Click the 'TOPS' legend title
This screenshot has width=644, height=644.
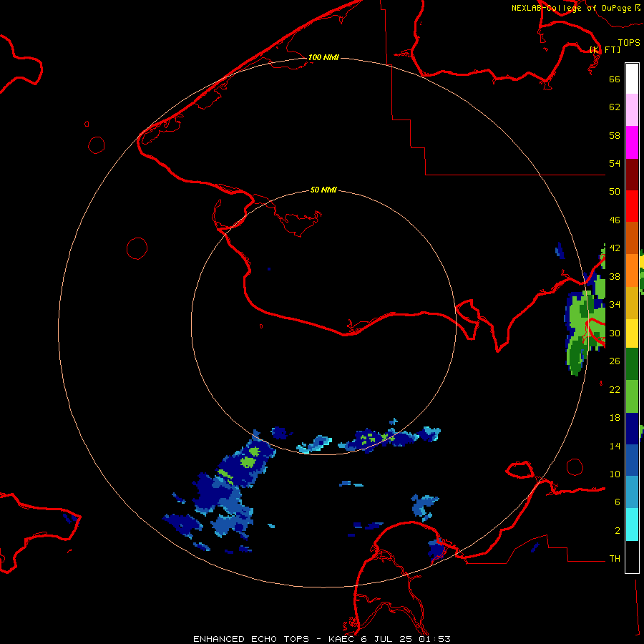(x=629, y=43)
